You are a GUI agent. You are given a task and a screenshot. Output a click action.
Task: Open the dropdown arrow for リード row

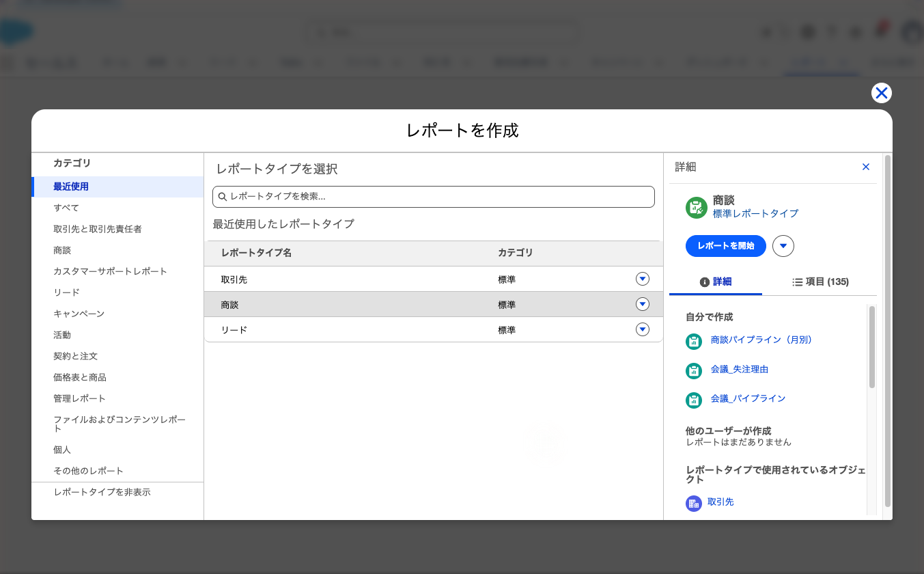click(x=643, y=329)
